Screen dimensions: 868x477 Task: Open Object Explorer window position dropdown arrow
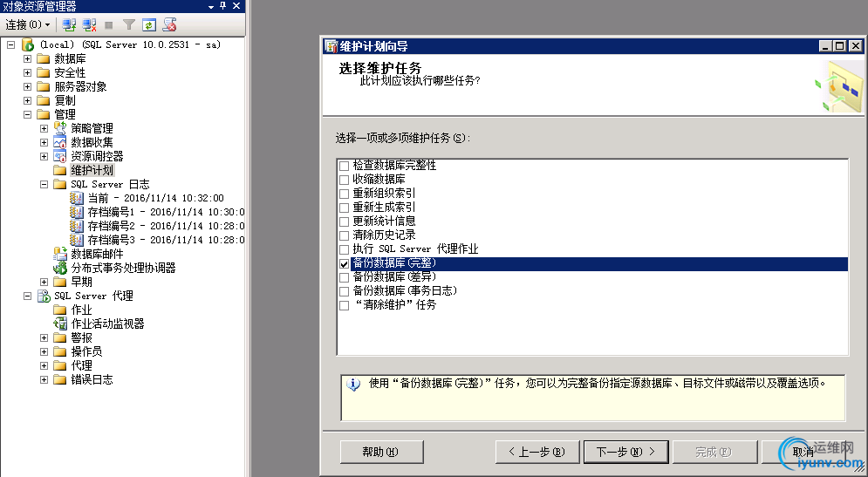pos(211,7)
